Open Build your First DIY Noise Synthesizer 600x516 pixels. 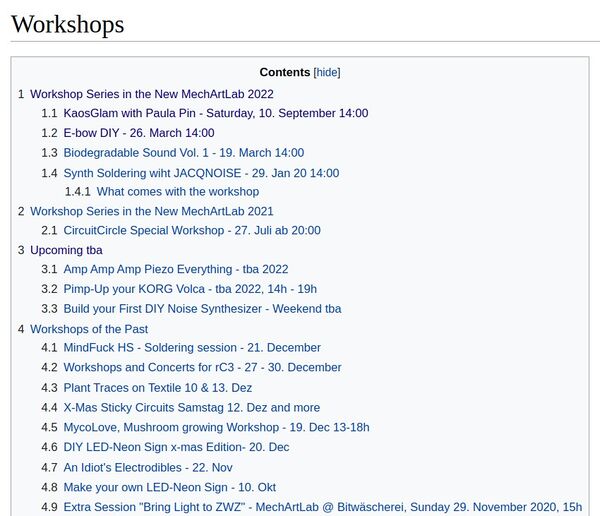[202, 309]
